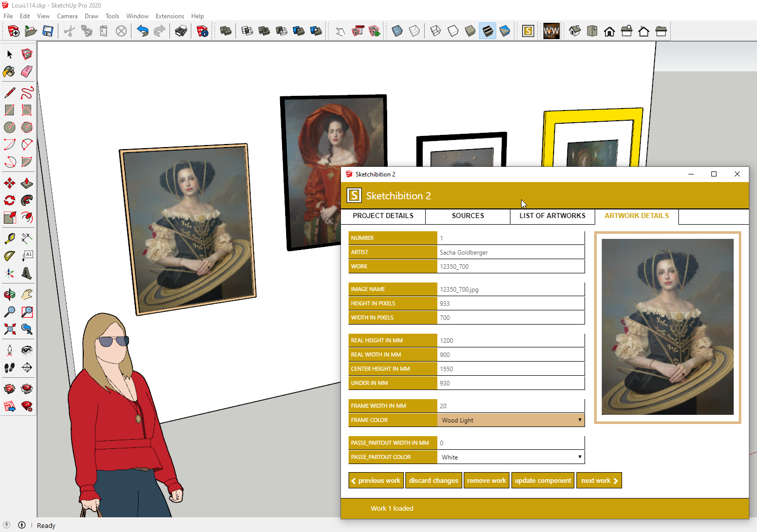Image resolution: width=757 pixels, height=532 pixels.
Task: Open the Camera menu
Action: coord(67,16)
